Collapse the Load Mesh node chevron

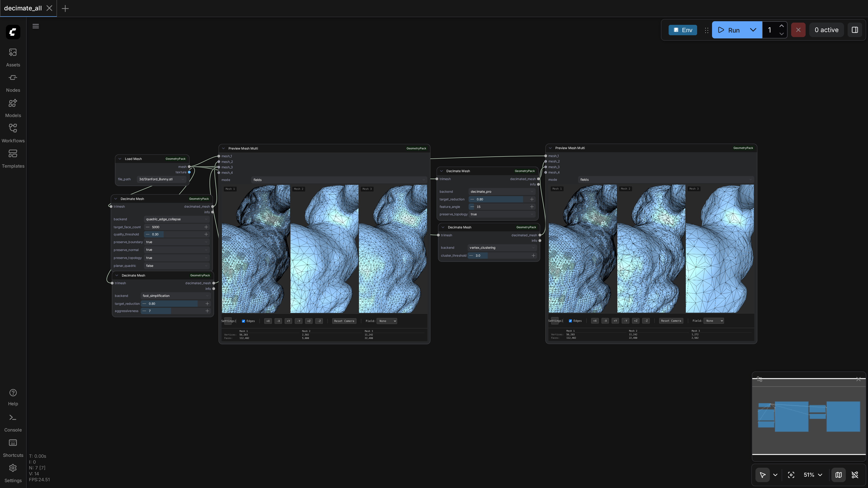(x=120, y=159)
